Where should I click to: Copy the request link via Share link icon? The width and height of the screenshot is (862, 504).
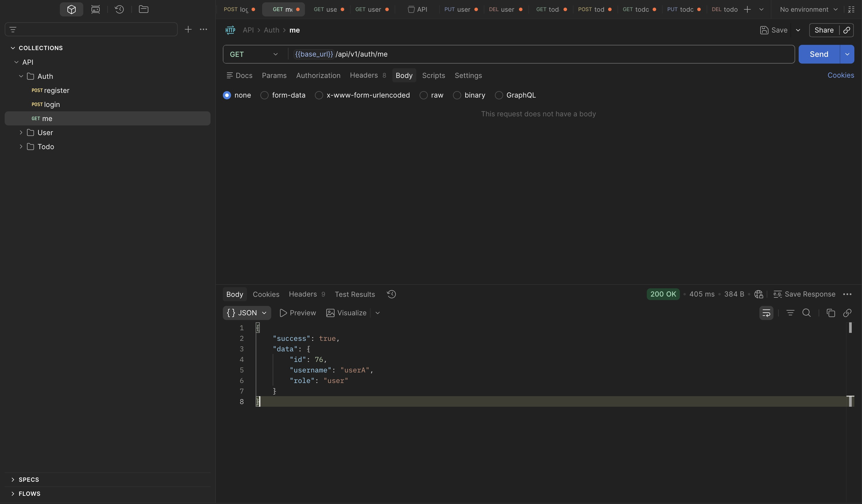846,30
